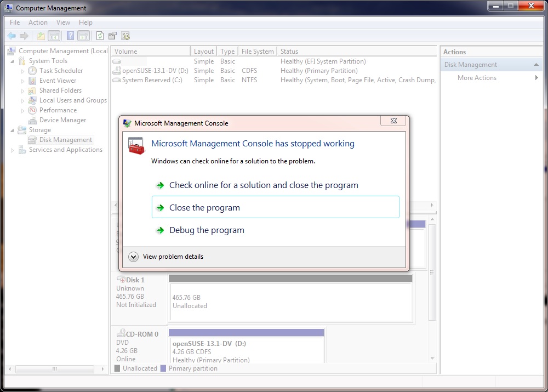Open More Actions in the Actions pane
Image resolution: width=548 pixels, height=392 pixels.
(x=492, y=78)
